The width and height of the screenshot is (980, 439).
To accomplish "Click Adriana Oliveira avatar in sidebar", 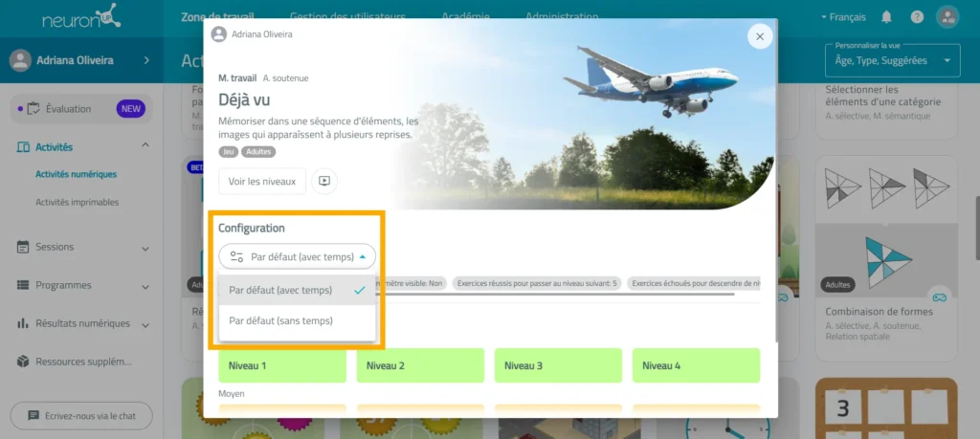I will coord(20,60).
